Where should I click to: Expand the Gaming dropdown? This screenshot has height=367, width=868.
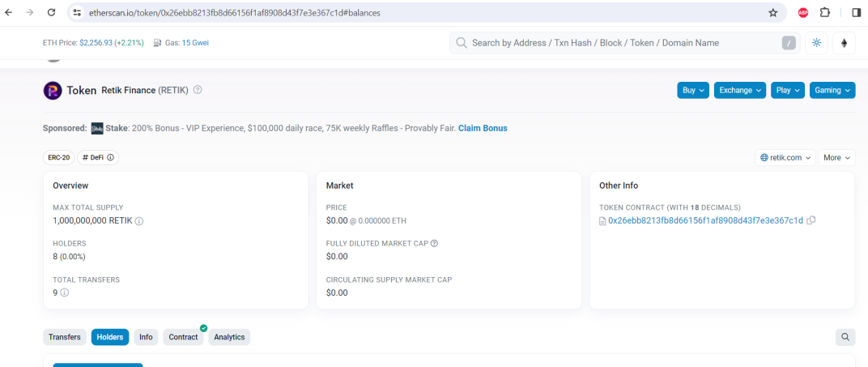pyautogui.click(x=832, y=90)
